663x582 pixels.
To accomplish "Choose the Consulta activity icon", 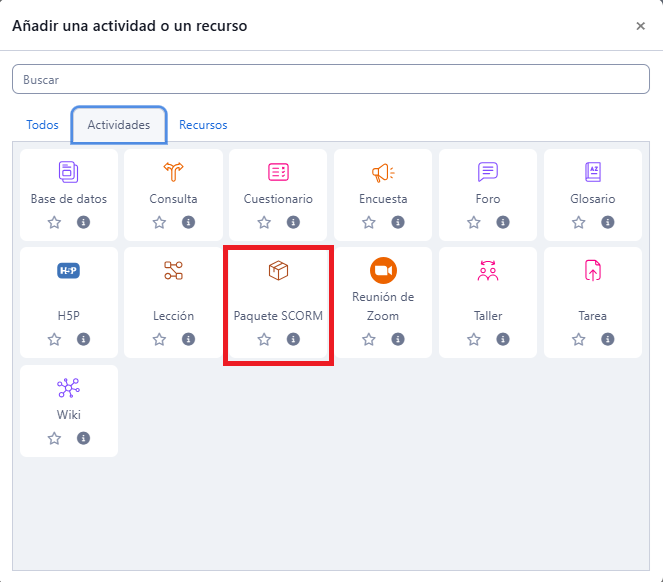I will point(173,171).
